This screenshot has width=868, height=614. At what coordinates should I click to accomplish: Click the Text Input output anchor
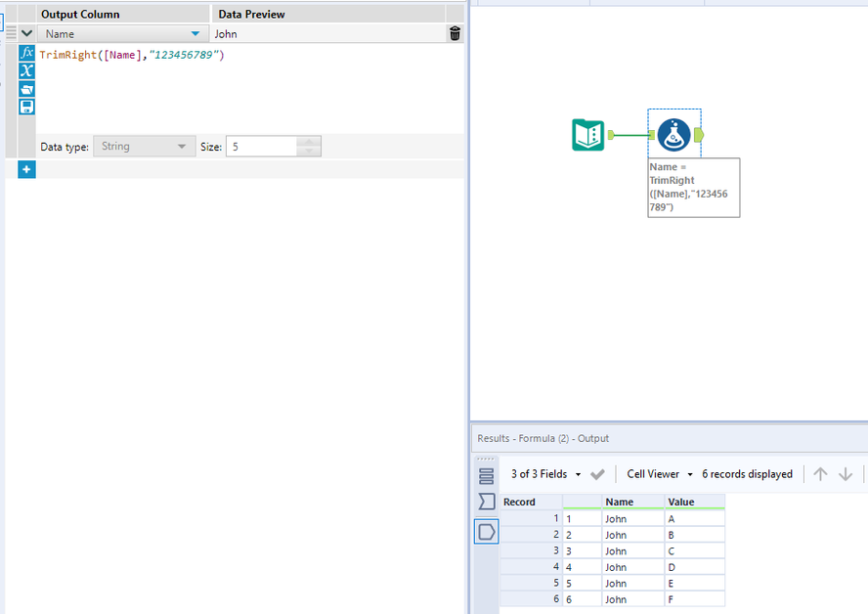611,135
